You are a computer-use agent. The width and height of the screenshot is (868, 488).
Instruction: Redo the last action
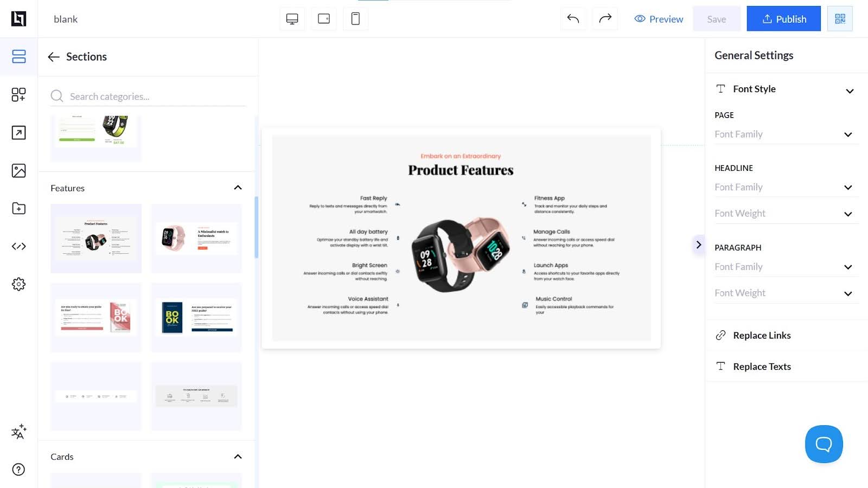point(605,19)
